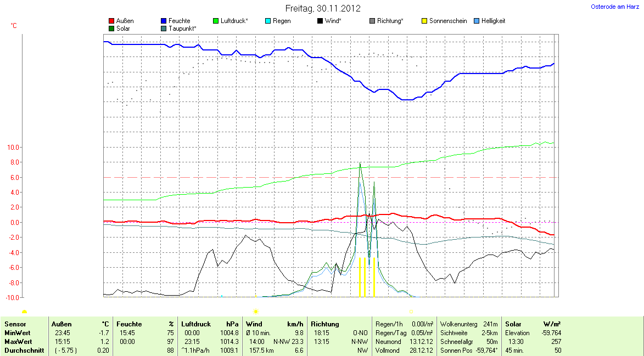Click the yellow Sonnenschein legend swatch

point(424,21)
